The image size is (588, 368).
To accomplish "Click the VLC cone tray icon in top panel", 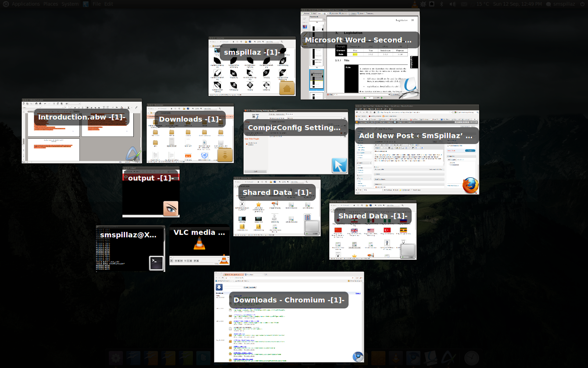I will coord(414,4).
